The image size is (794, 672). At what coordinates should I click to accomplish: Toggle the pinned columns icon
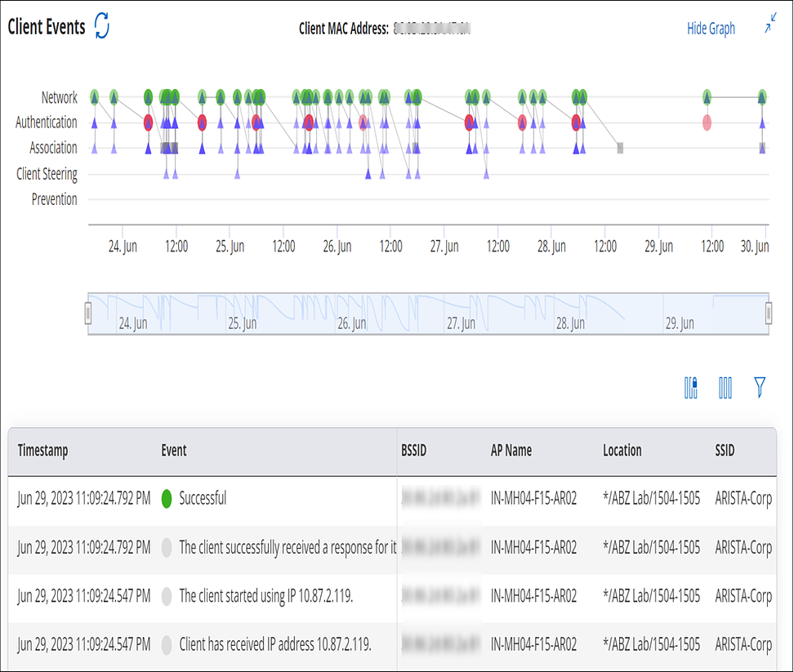point(691,388)
